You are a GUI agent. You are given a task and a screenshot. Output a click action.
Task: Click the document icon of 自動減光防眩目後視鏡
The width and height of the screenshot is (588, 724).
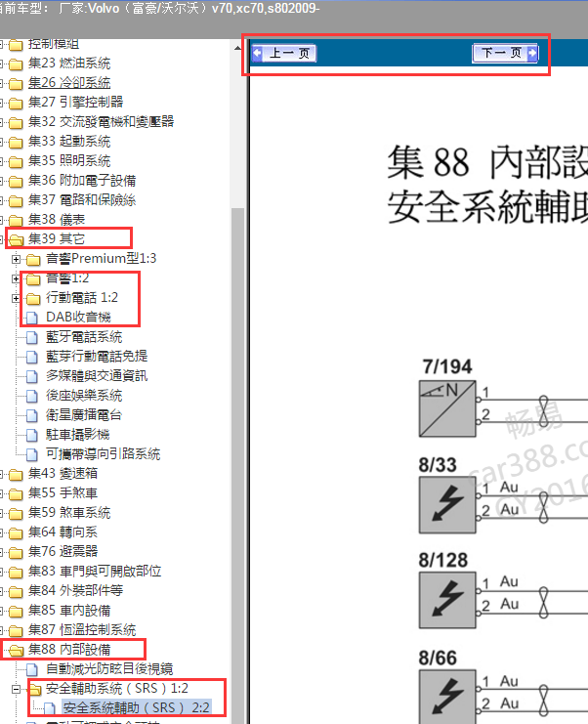point(32,670)
